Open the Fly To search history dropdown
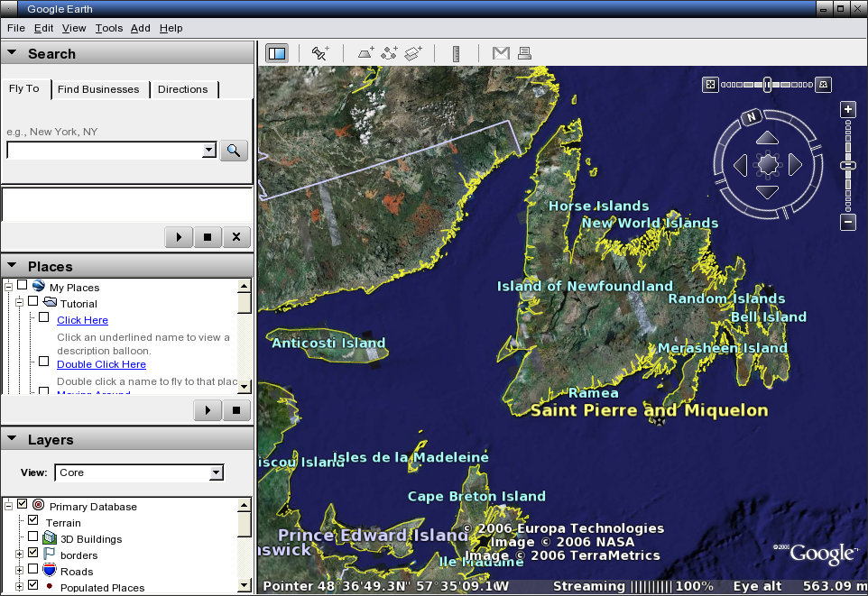868x596 pixels. (209, 150)
